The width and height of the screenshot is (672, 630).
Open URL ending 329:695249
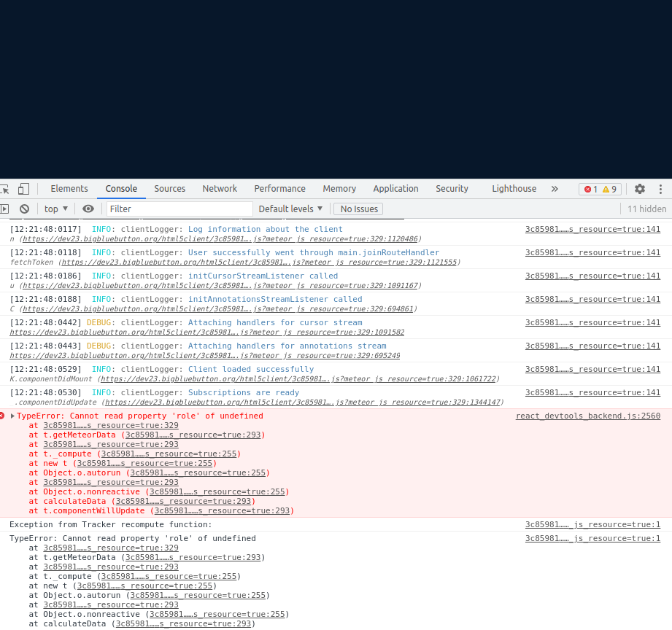click(205, 356)
